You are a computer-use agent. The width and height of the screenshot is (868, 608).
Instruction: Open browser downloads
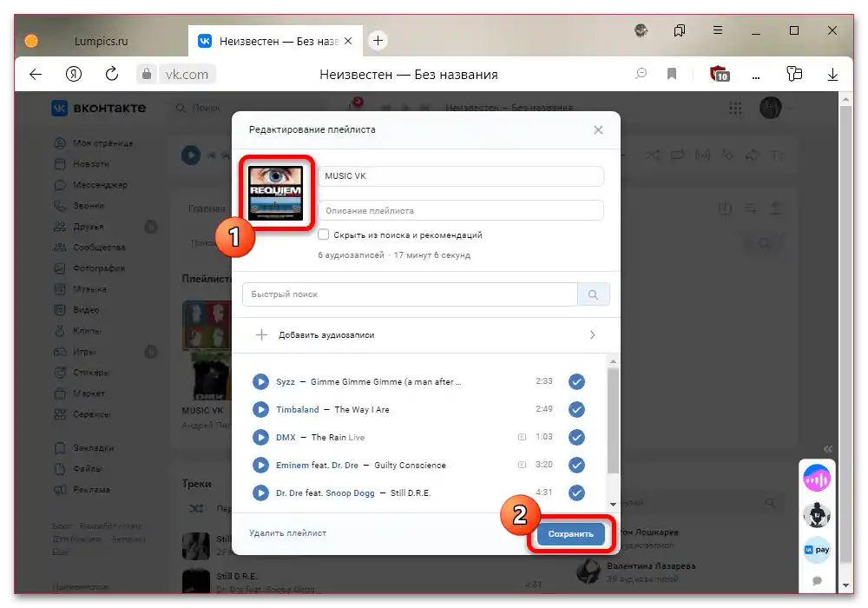click(832, 74)
